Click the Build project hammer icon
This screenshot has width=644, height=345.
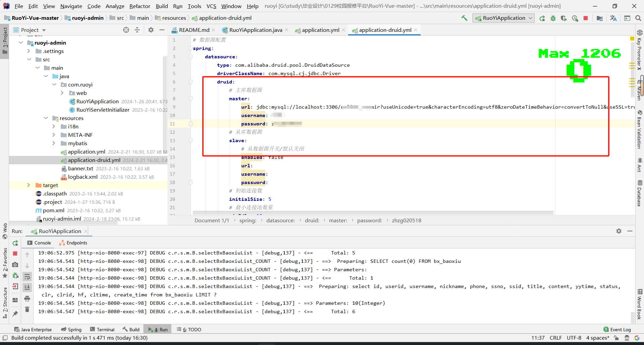click(x=464, y=18)
